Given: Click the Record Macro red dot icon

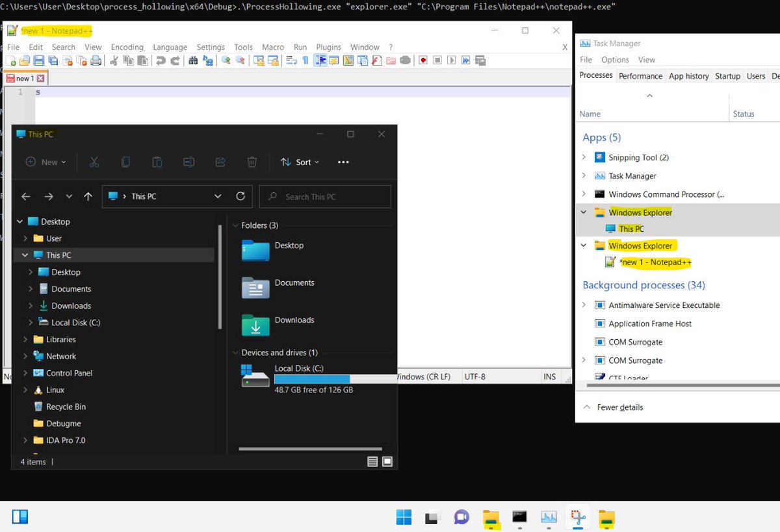Looking at the screenshot, I should (x=423, y=60).
